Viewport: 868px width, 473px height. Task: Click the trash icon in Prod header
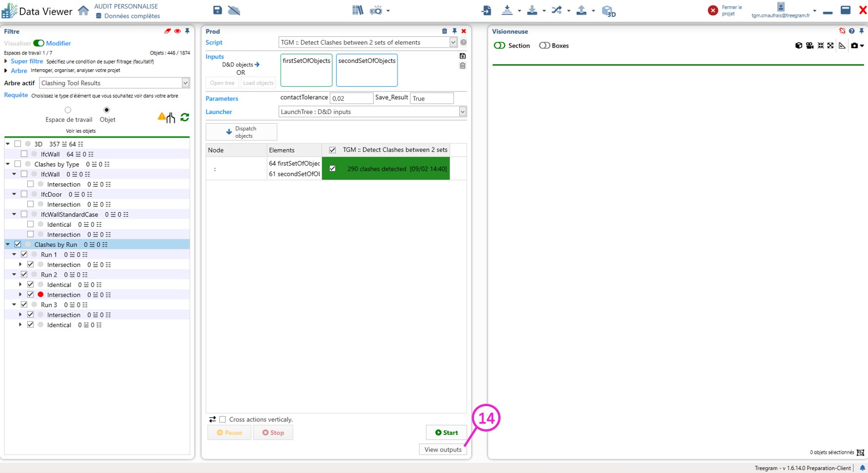444,31
